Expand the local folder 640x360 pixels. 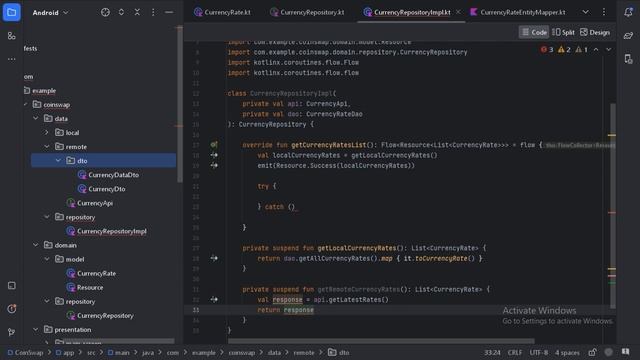pos(47,132)
